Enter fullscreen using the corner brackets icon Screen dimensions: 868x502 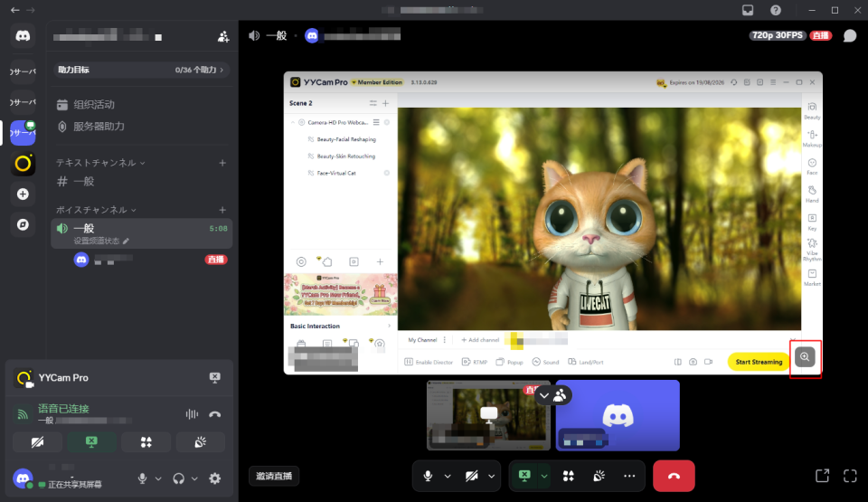tap(849, 476)
